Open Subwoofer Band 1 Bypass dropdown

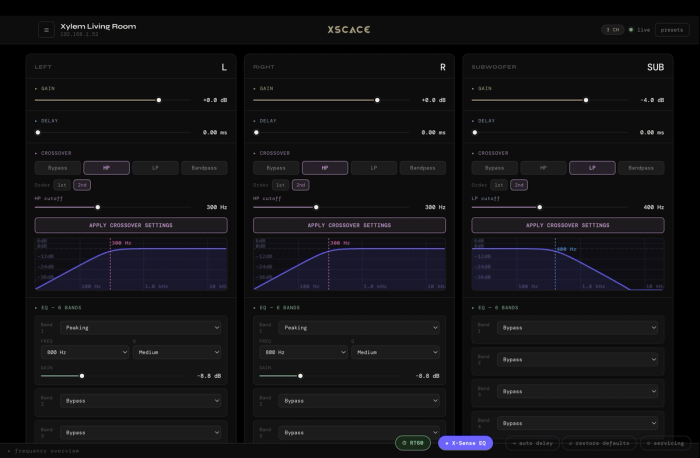click(577, 328)
